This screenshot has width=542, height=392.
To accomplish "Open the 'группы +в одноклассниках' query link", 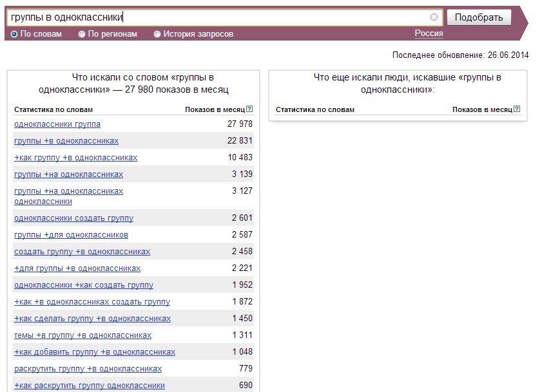I will tap(66, 141).
